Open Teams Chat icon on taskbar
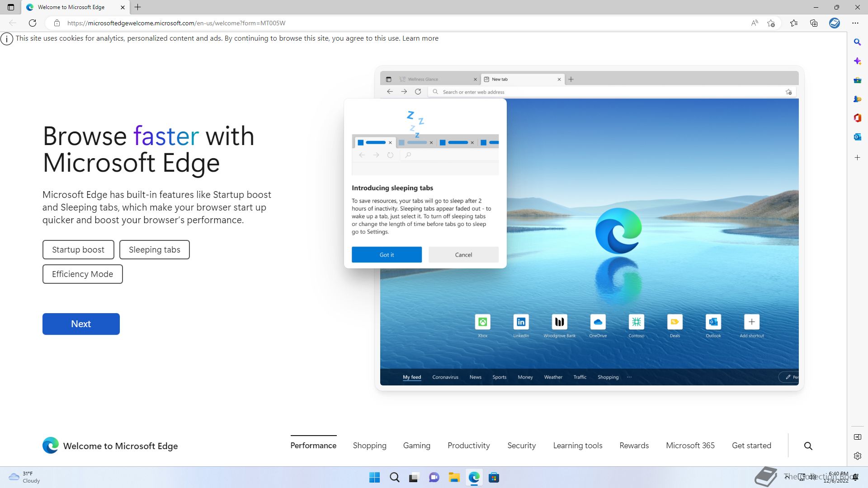868x488 pixels. click(x=434, y=478)
